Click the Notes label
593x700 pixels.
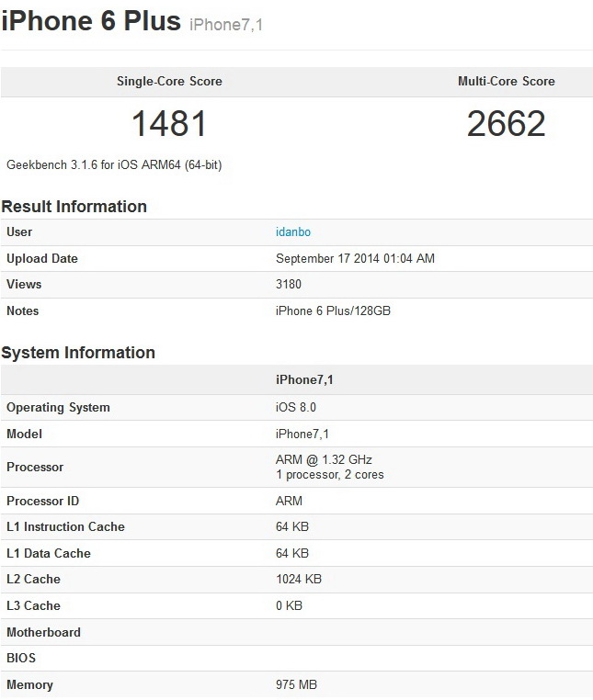[22, 311]
